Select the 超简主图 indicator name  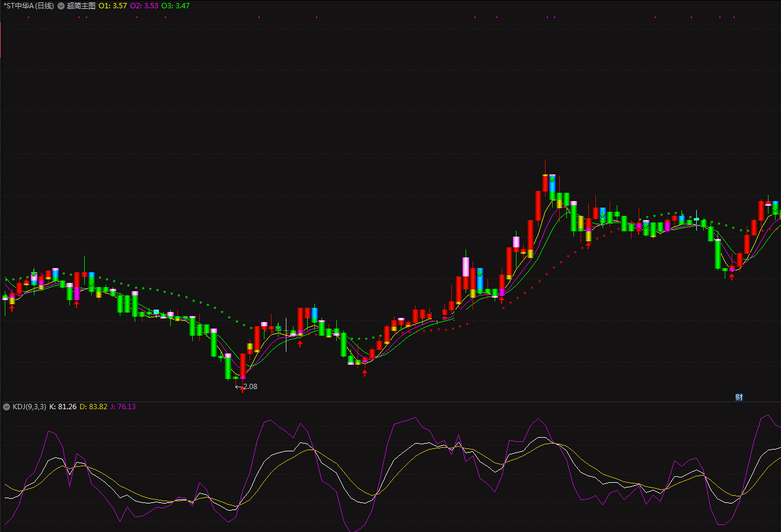[81, 6]
